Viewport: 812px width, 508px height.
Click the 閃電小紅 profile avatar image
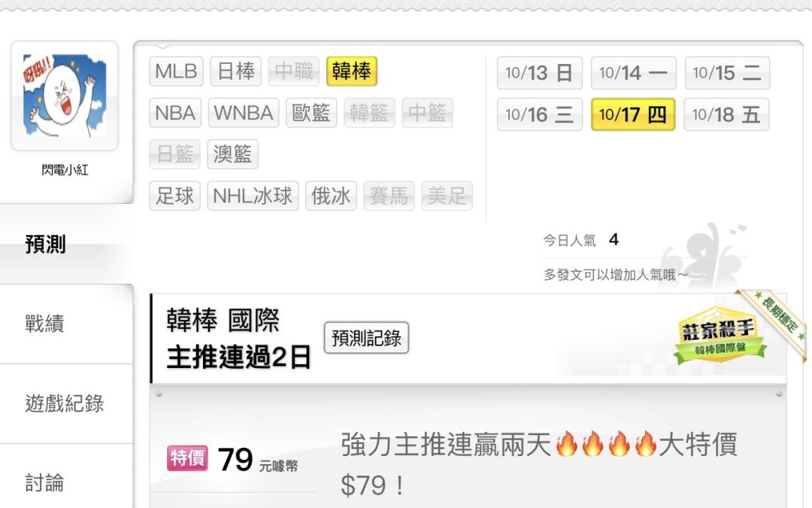click(x=65, y=96)
